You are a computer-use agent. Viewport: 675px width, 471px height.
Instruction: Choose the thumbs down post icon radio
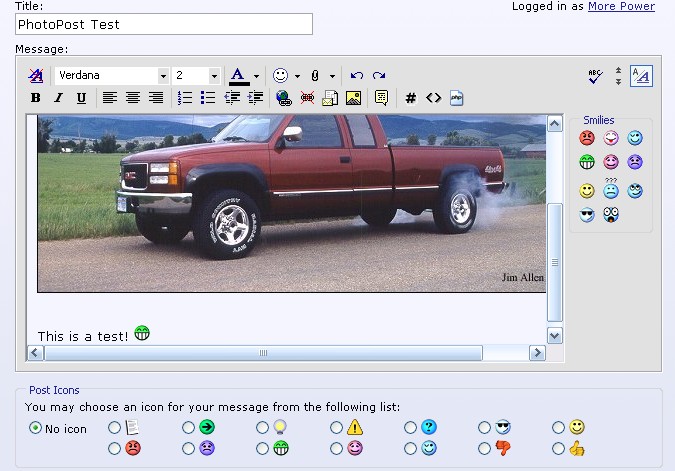[x=485, y=449]
